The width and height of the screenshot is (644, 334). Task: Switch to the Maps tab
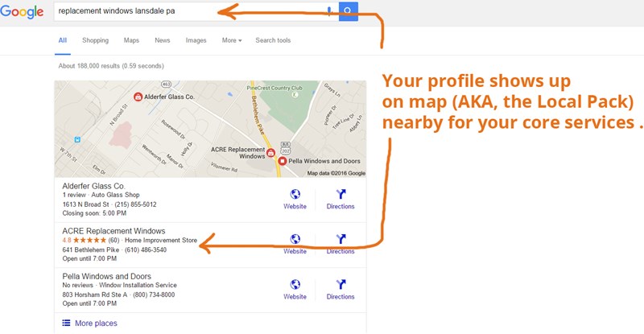pos(131,40)
